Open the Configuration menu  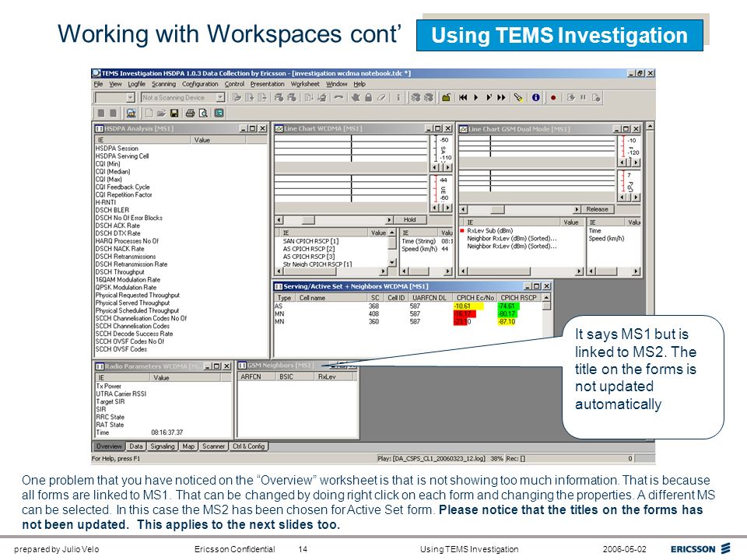coord(200,84)
